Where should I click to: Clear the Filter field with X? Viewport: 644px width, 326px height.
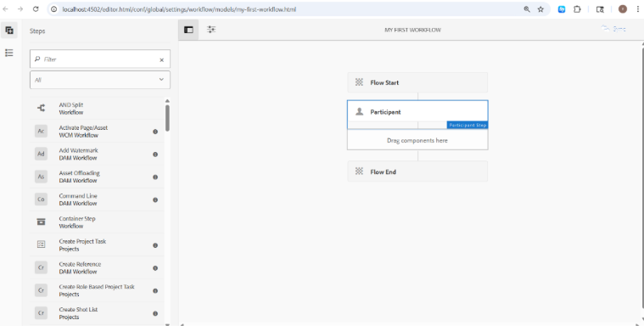pos(161,59)
